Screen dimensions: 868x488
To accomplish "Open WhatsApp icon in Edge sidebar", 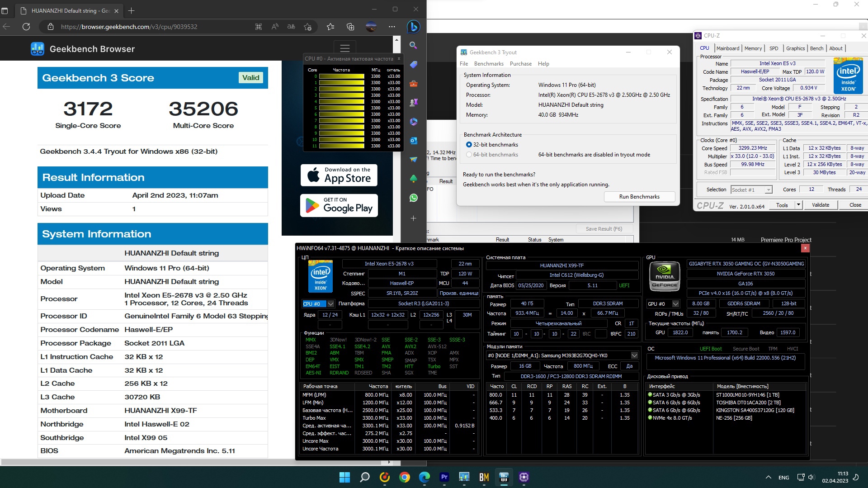I will pyautogui.click(x=413, y=198).
